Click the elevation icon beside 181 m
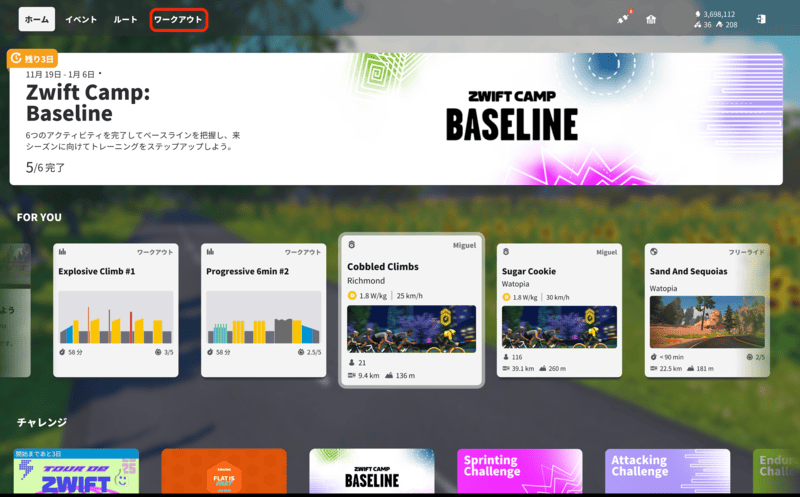The height and width of the screenshot is (497, 800). (690, 368)
